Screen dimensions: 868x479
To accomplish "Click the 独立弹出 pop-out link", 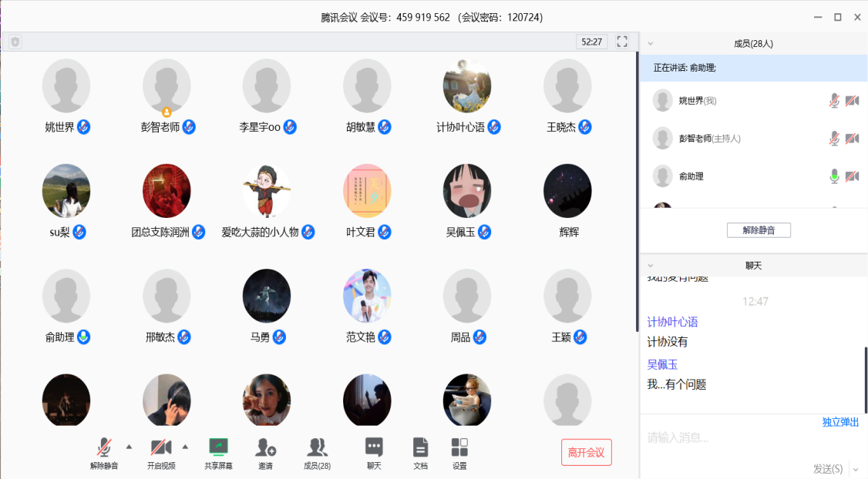I will click(x=840, y=423).
